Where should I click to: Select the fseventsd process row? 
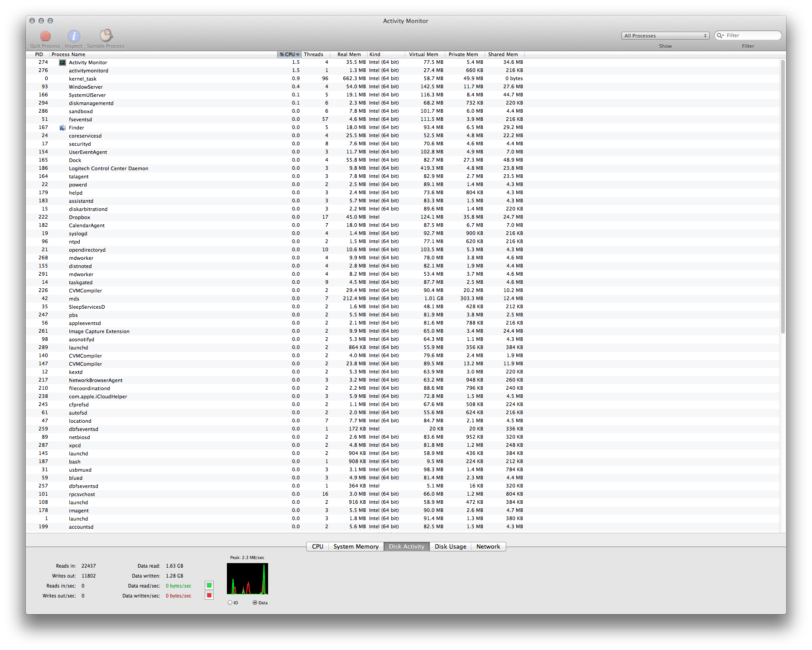[403, 119]
